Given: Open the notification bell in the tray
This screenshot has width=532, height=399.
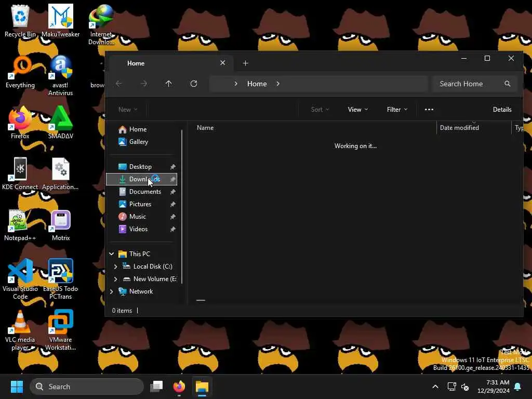Looking at the screenshot, I should pyautogui.click(x=518, y=387).
